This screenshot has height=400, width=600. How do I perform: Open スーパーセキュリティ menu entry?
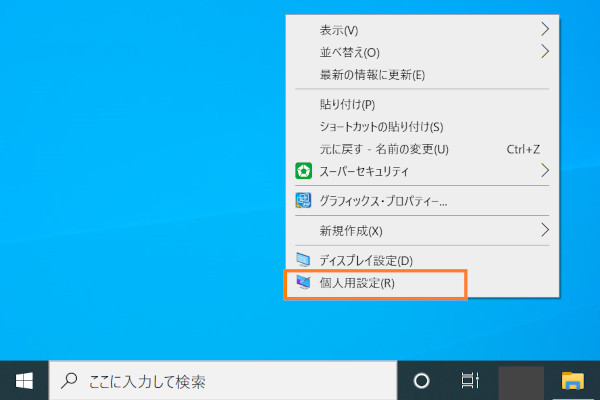coord(422,171)
